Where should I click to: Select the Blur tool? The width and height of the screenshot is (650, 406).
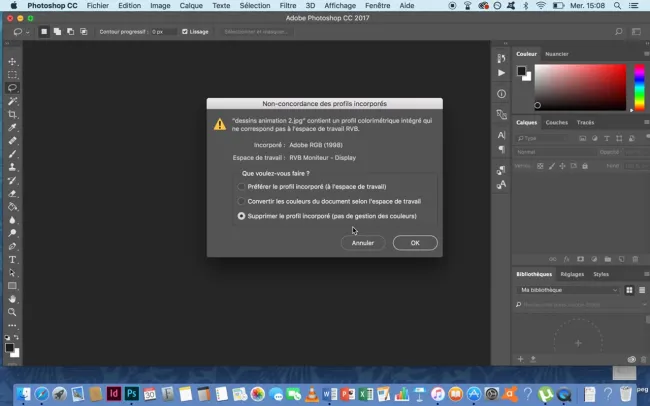pos(12,220)
